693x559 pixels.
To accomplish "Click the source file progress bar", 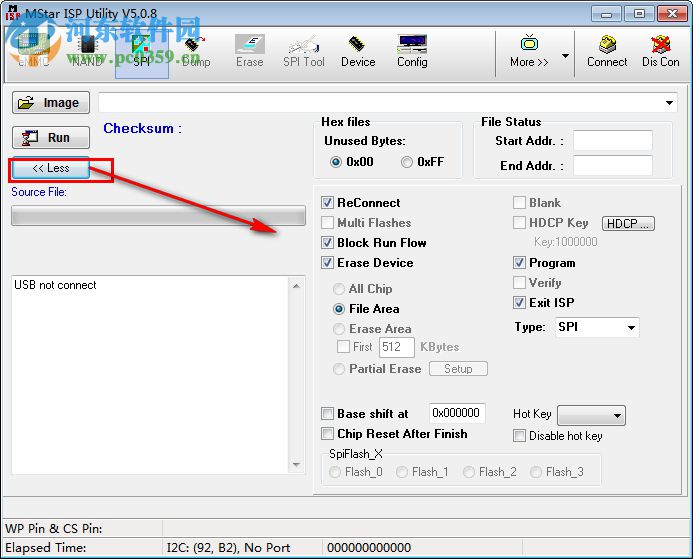I will pos(158,216).
